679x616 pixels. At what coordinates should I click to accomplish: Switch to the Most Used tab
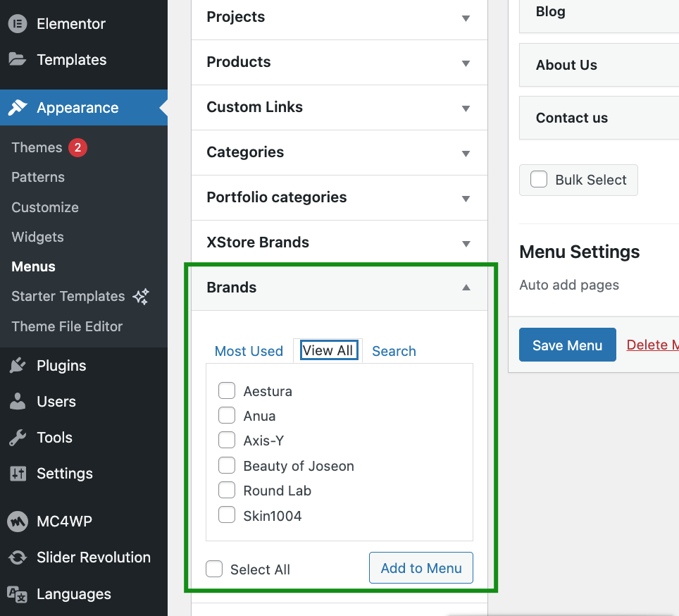coord(249,351)
